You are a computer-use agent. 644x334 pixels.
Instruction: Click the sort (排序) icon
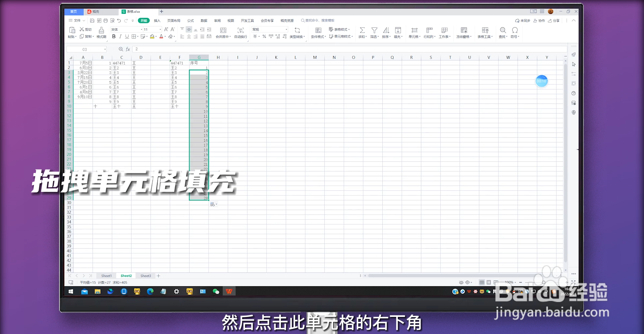point(386,32)
